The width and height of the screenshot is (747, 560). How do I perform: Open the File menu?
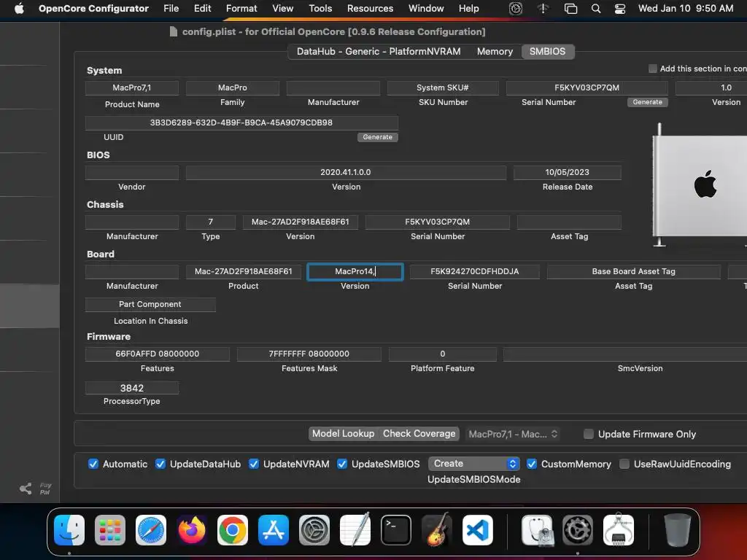click(x=171, y=9)
